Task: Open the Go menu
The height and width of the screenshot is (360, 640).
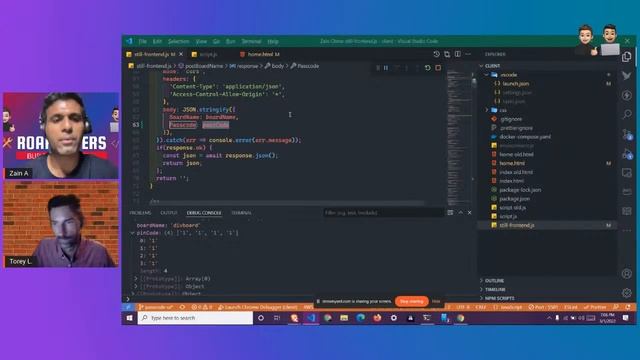Action: click(216, 42)
